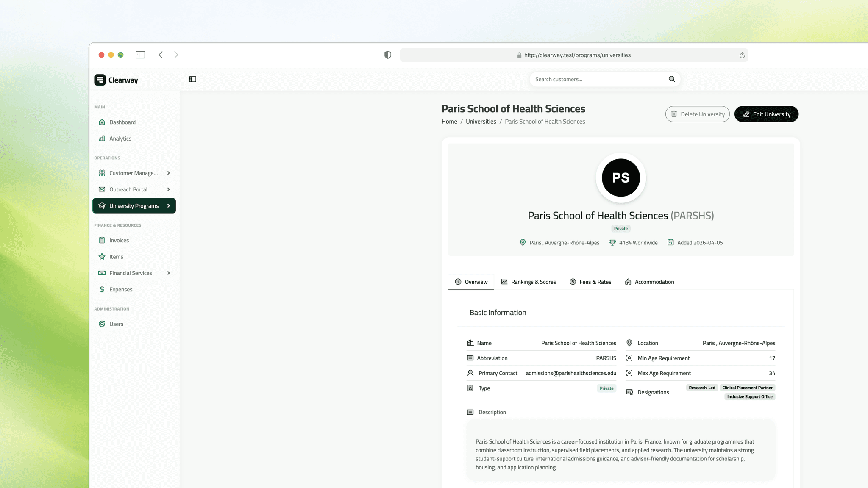Click the browser reload icon
Image resolution: width=868 pixels, height=488 pixels.
[x=742, y=55]
